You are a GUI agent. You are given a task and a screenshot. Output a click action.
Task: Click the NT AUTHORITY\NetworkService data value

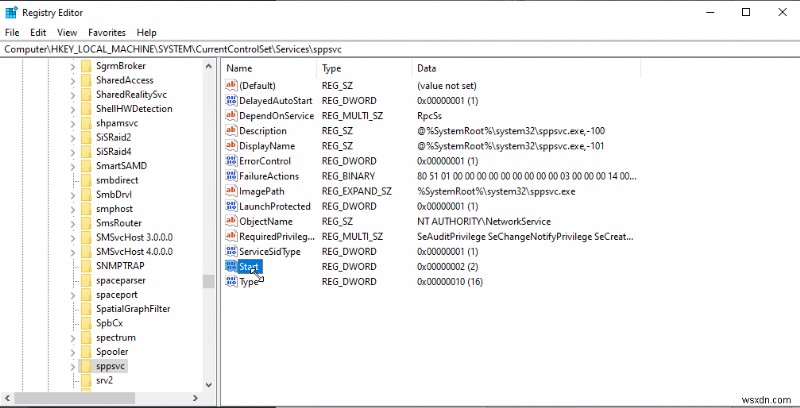[x=484, y=221]
